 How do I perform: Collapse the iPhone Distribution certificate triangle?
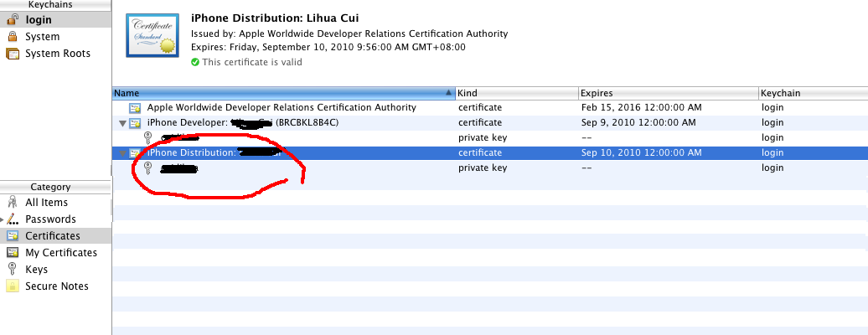(x=123, y=154)
